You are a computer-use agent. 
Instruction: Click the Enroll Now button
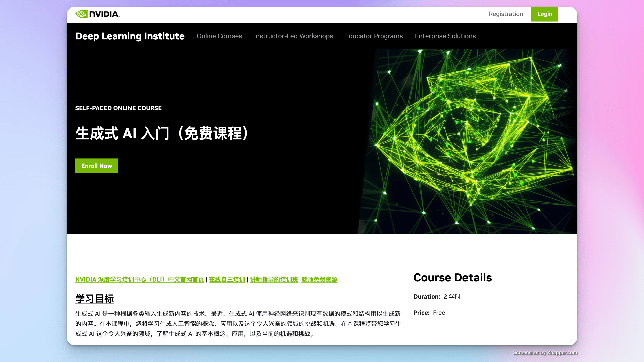click(97, 166)
